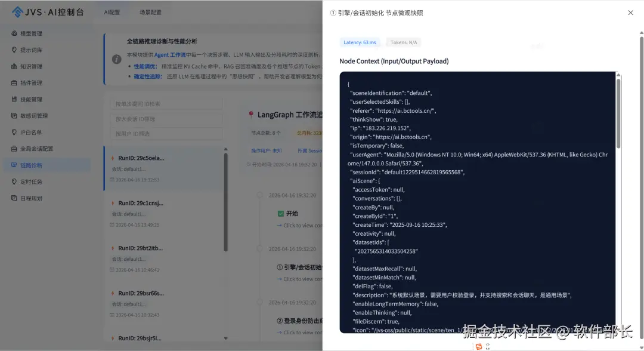
Task: Open 敏感词管理 sidebar icon
Action: pos(14,115)
